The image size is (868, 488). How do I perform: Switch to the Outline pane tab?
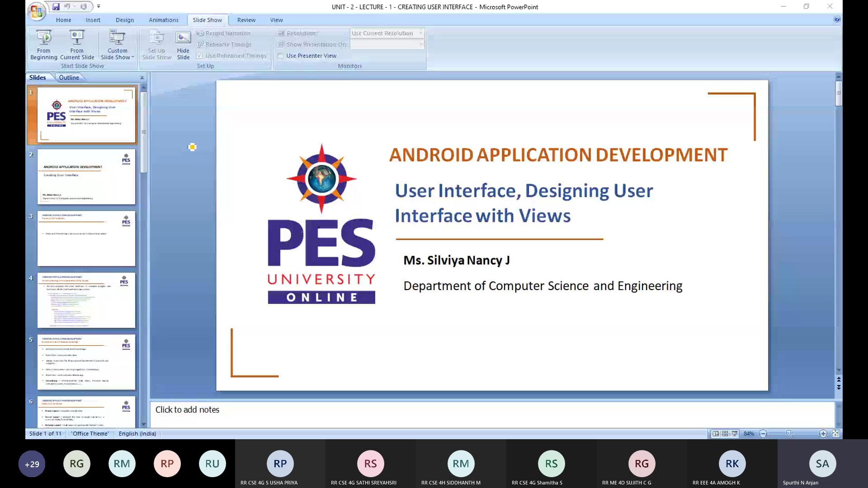[69, 77]
